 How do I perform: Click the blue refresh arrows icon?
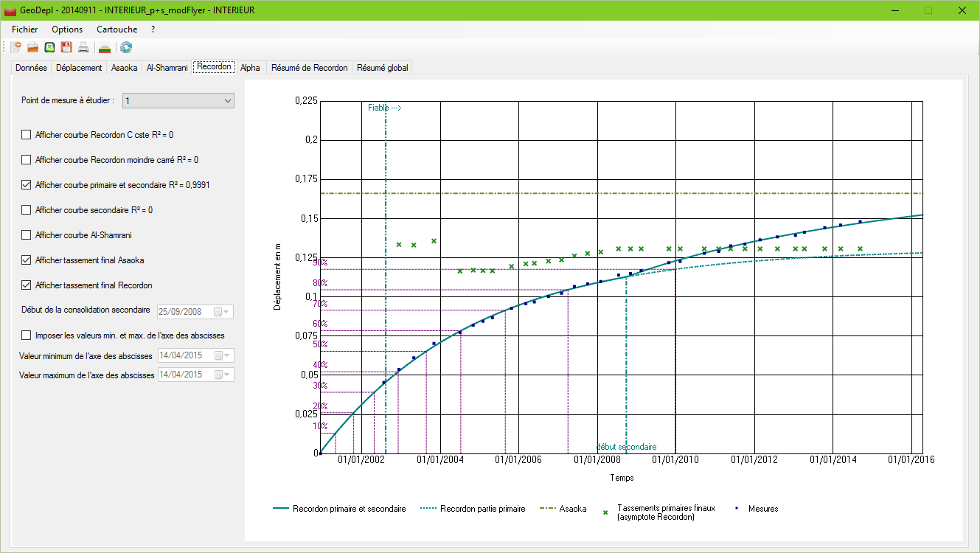pos(127,47)
